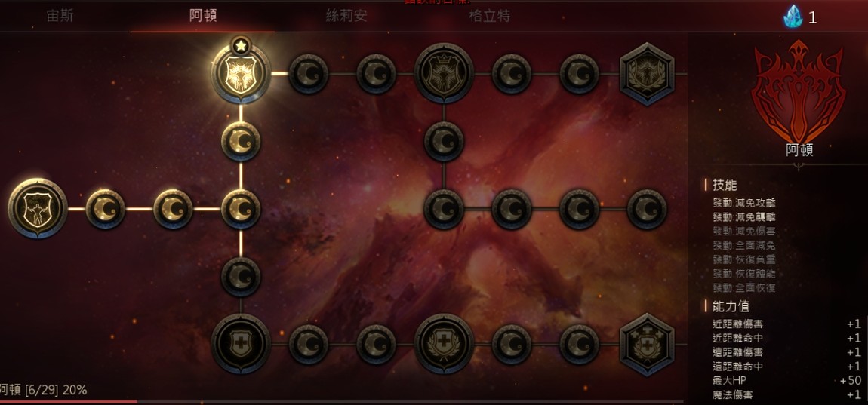Click the large muscular figure shield node
The width and height of the screenshot is (868, 405).
(x=38, y=209)
